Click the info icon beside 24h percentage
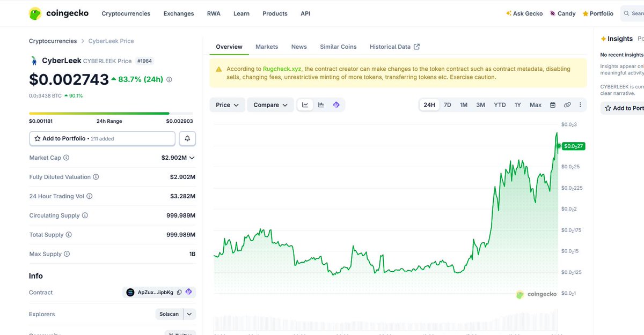This screenshot has width=644, height=335. pyautogui.click(x=169, y=79)
